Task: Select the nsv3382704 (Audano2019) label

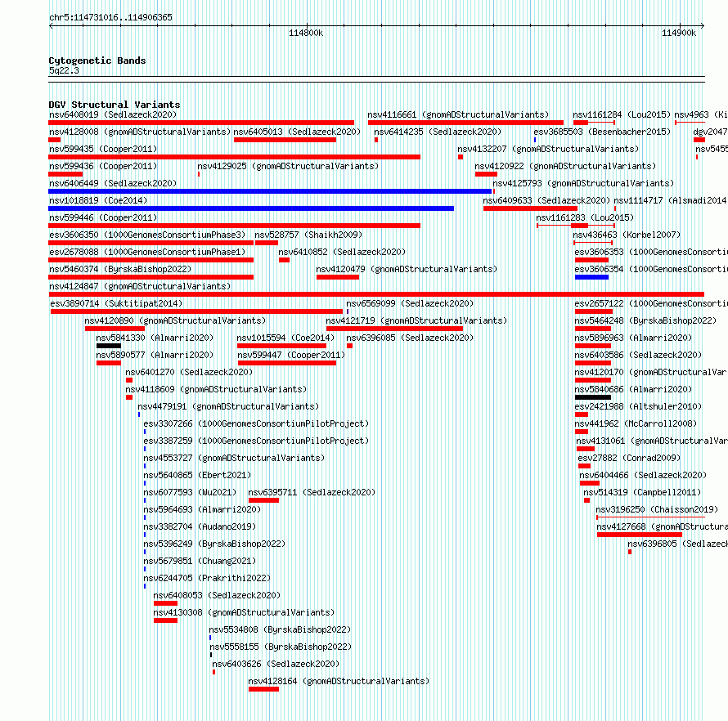Action: pyautogui.click(x=200, y=526)
